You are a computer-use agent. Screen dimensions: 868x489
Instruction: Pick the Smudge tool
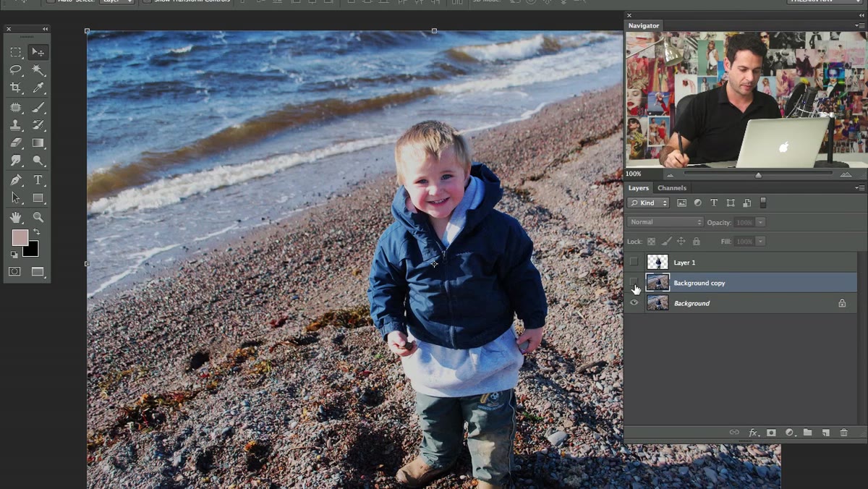(x=15, y=161)
